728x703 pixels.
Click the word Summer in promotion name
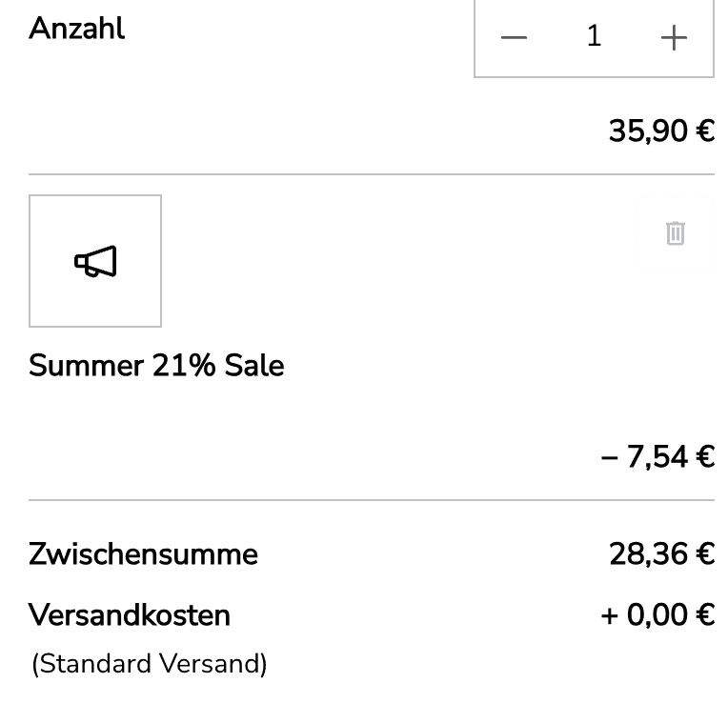pos(87,366)
